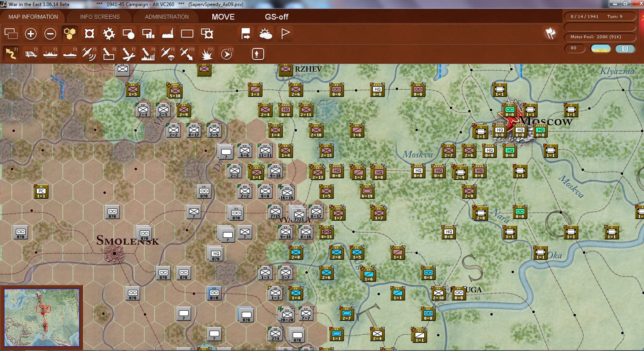The image size is (644, 351).
Task: Click the date and Turn 9 display
Action: click(x=600, y=17)
